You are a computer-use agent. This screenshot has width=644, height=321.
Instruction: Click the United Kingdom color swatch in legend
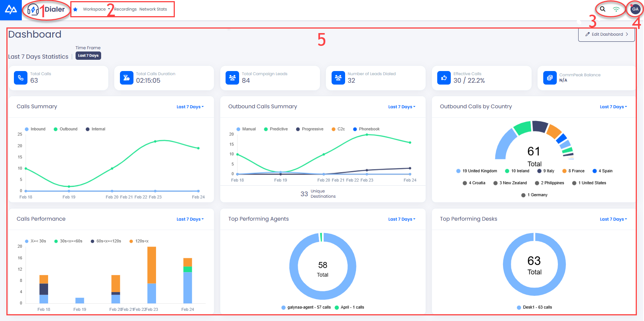coord(458,171)
